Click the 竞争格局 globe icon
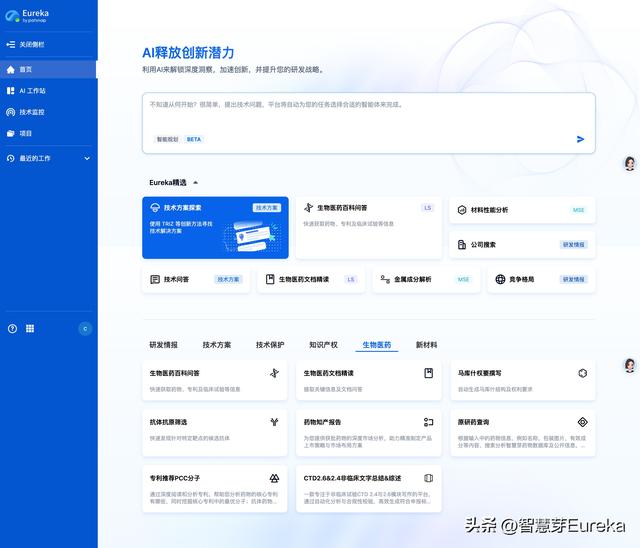Image resolution: width=640 pixels, height=548 pixels. click(x=500, y=280)
